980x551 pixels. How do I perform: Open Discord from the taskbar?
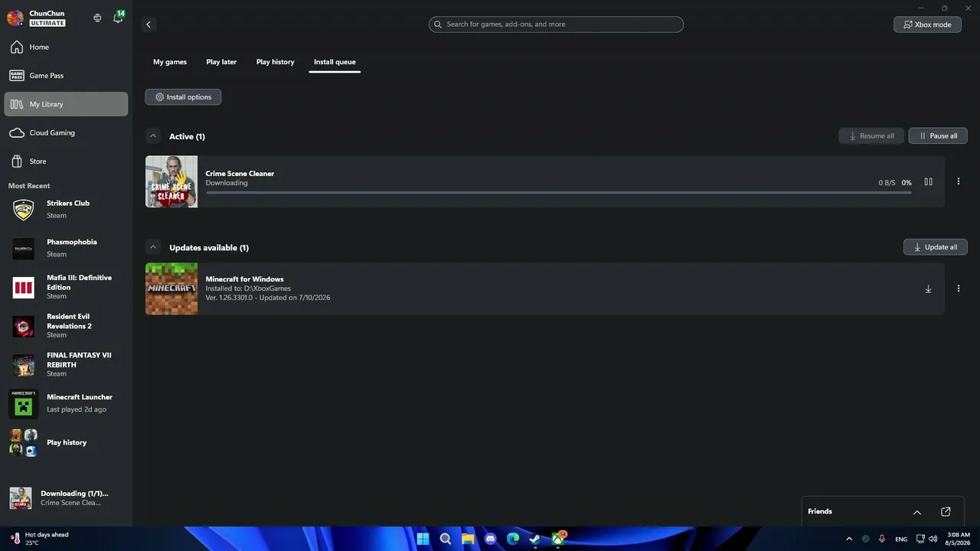coord(491,539)
